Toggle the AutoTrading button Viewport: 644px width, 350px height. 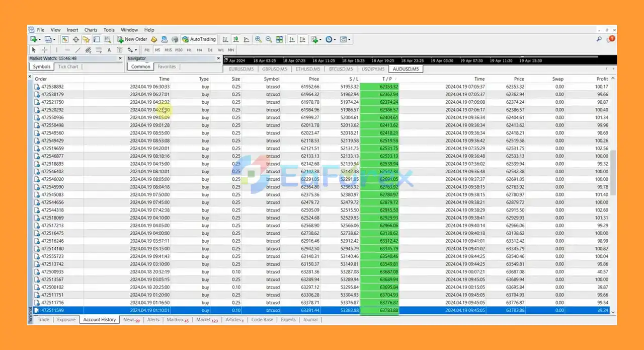click(199, 39)
